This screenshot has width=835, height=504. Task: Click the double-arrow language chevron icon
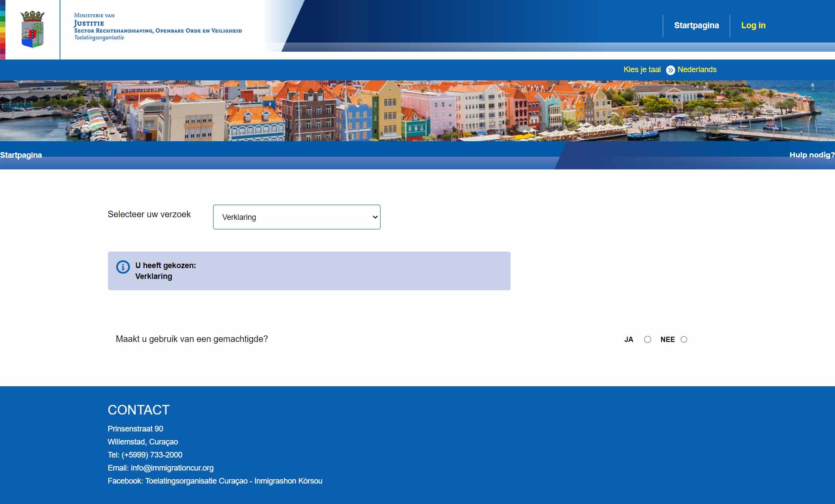pos(670,70)
